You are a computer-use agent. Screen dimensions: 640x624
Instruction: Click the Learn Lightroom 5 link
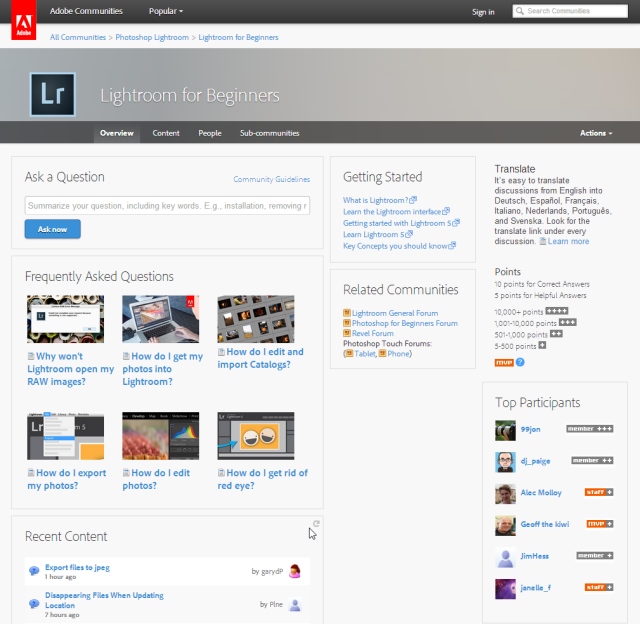click(x=373, y=234)
